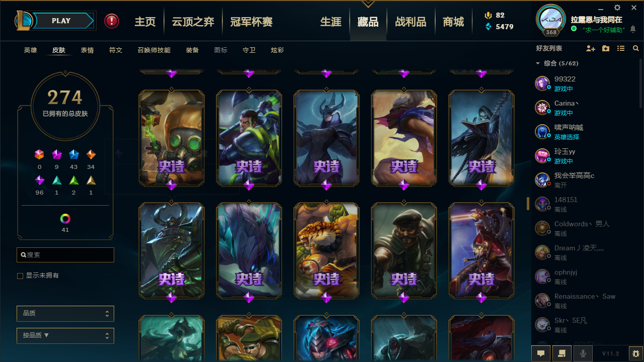Viewport: 644px width, 362px height.
Task: Open the 按品质 sort dropdown
Action: click(65, 335)
